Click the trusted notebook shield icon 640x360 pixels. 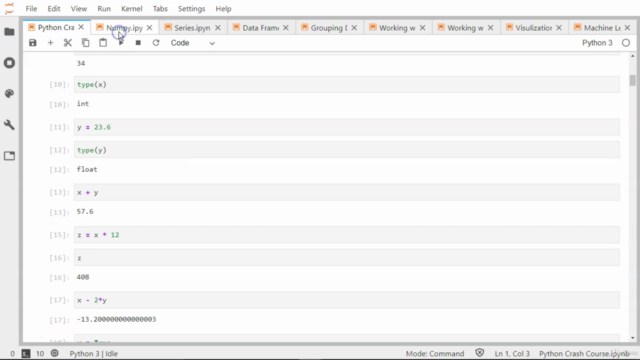[x=480, y=353]
